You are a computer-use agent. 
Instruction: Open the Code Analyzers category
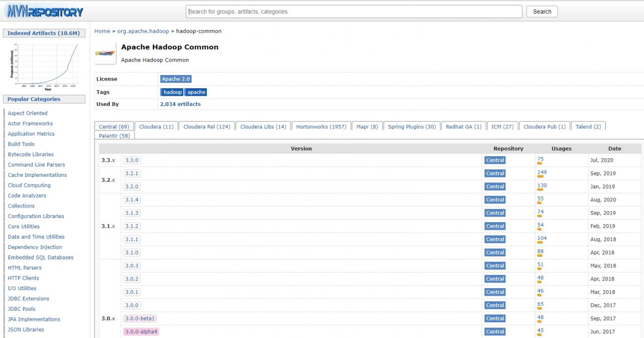[x=27, y=196]
